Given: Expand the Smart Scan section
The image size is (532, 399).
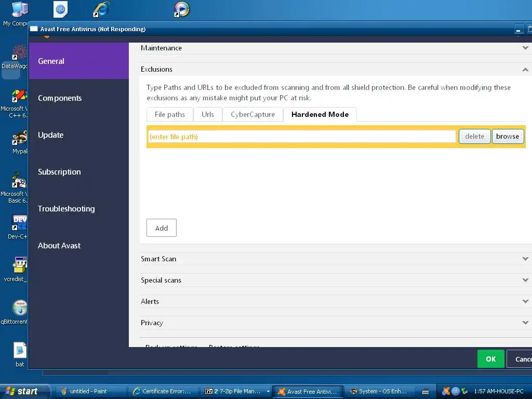Looking at the screenshot, I should 335,259.
